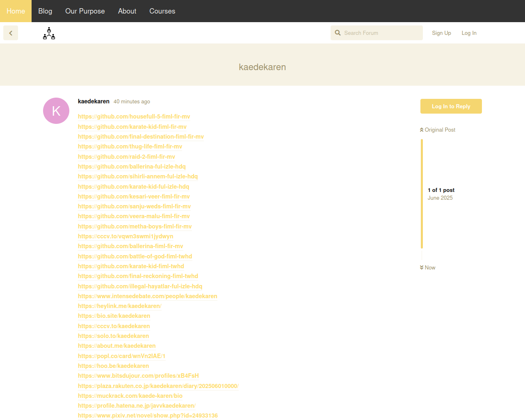Open the solo.to/kaedekaren link
525x420 pixels.
pos(113,336)
